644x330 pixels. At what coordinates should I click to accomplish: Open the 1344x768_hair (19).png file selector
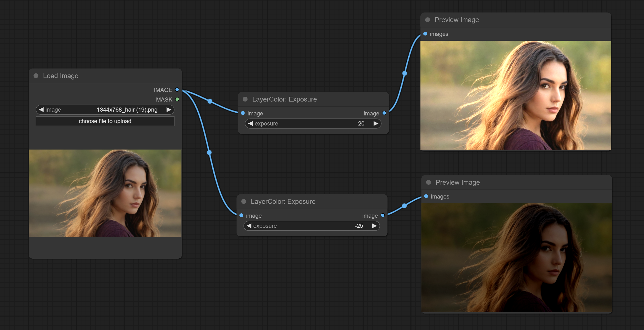[x=127, y=110]
